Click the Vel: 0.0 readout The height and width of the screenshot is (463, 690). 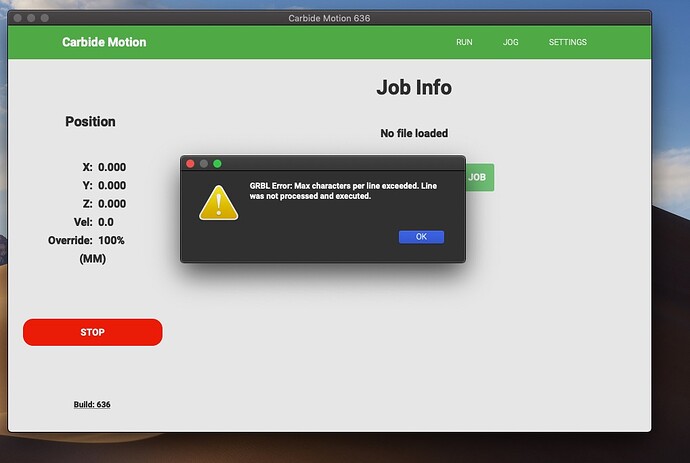tap(94, 222)
